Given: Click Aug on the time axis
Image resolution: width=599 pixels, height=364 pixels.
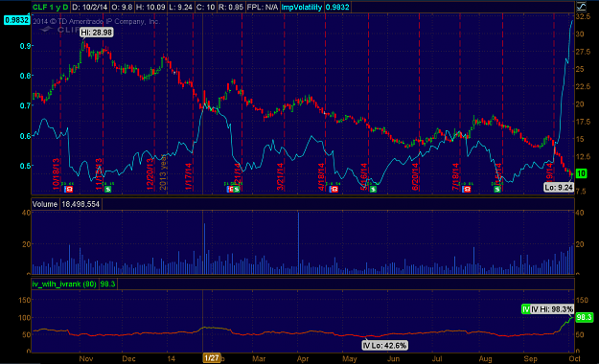Looking at the screenshot, I should point(486,358).
